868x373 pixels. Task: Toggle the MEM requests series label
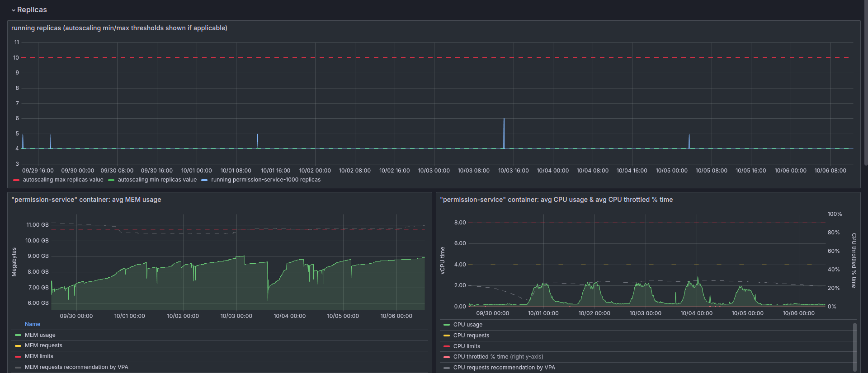click(x=43, y=345)
